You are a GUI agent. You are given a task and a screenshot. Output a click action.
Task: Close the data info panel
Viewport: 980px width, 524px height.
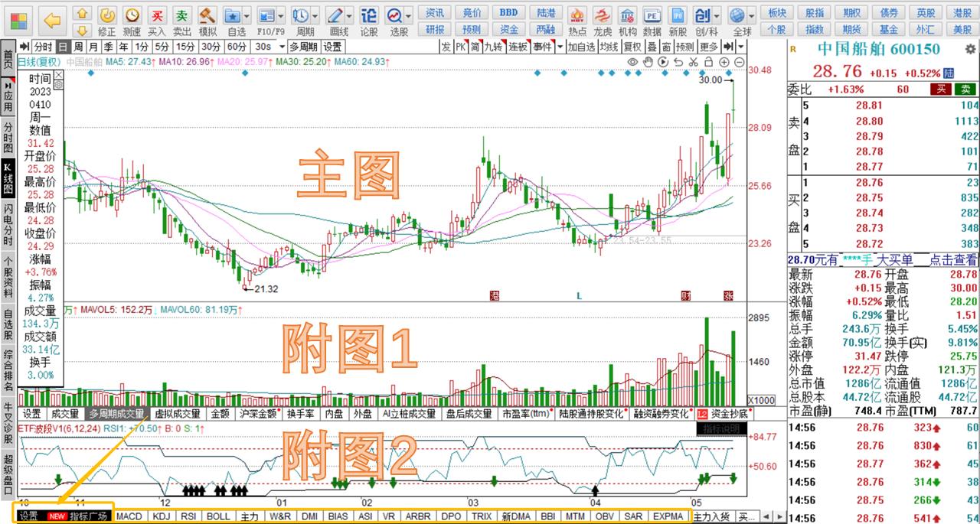(58, 75)
